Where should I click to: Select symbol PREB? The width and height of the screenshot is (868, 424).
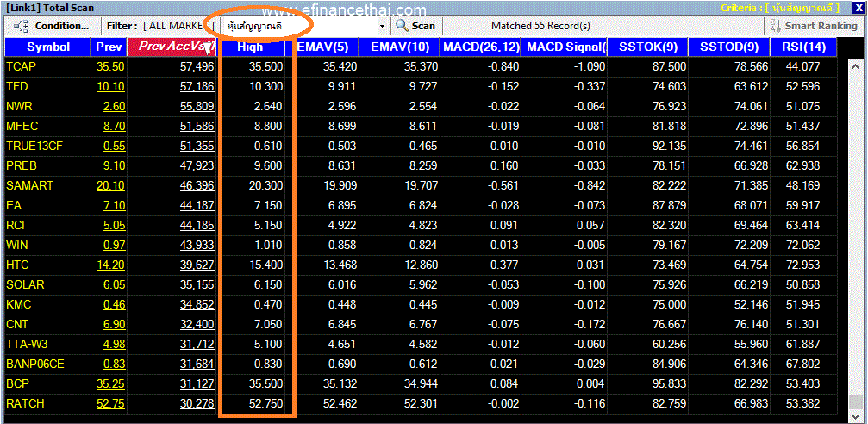[22, 165]
